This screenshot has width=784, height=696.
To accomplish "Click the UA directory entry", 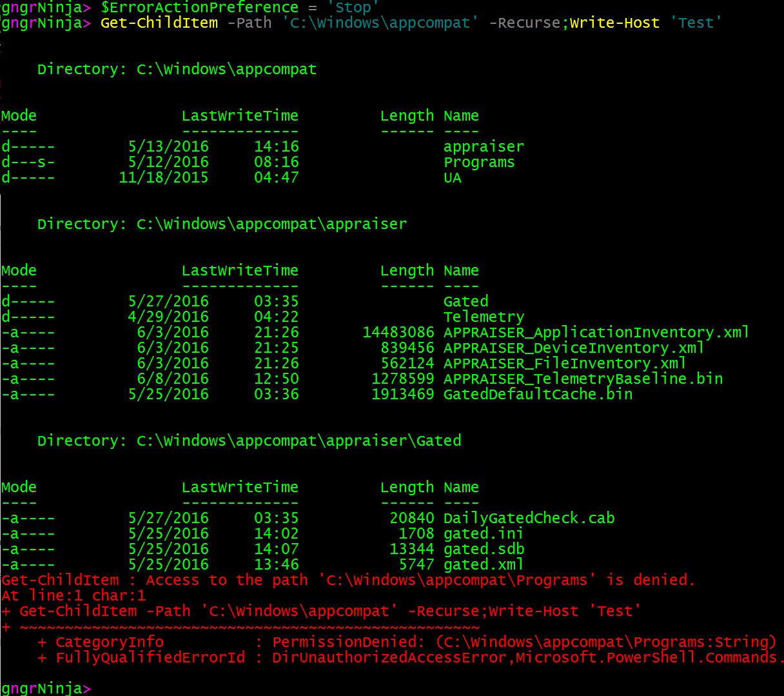I will point(453,177).
